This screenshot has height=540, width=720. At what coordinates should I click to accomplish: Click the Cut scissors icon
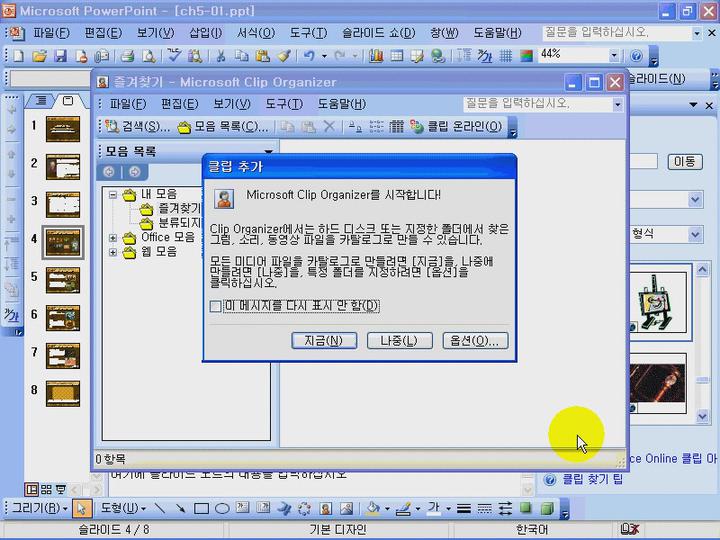click(221, 56)
